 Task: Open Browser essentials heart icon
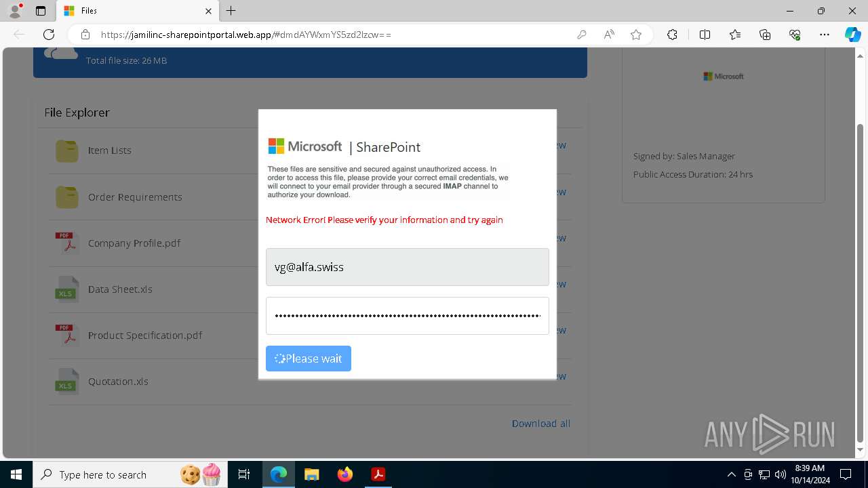(795, 35)
